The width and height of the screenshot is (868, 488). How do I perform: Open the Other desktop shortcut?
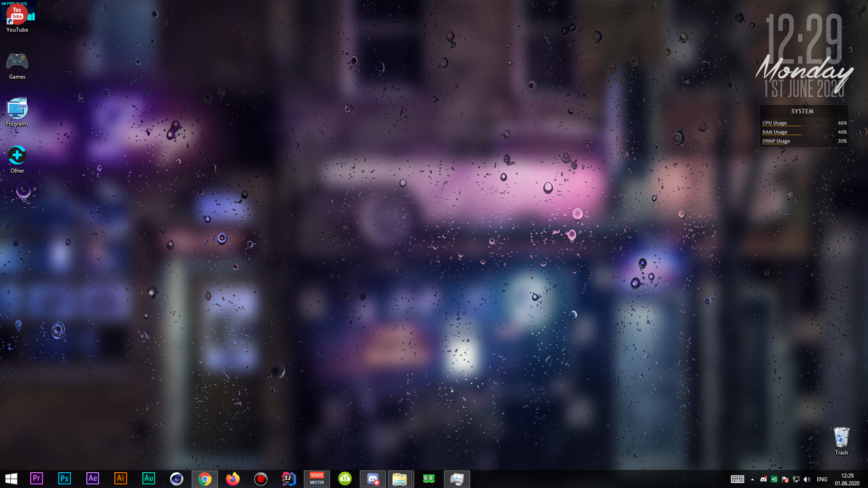coord(17,159)
